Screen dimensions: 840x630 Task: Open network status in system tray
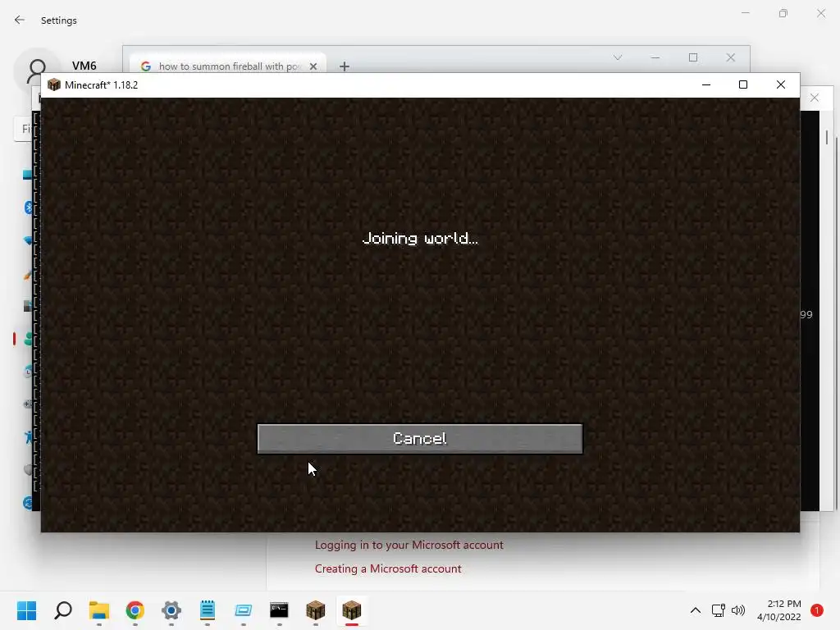tap(718, 610)
